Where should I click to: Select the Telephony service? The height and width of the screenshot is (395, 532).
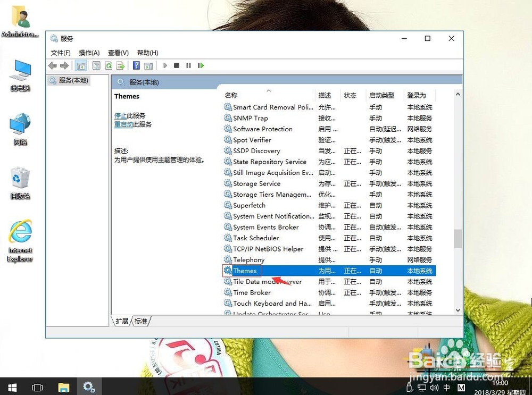click(x=329, y=260)
